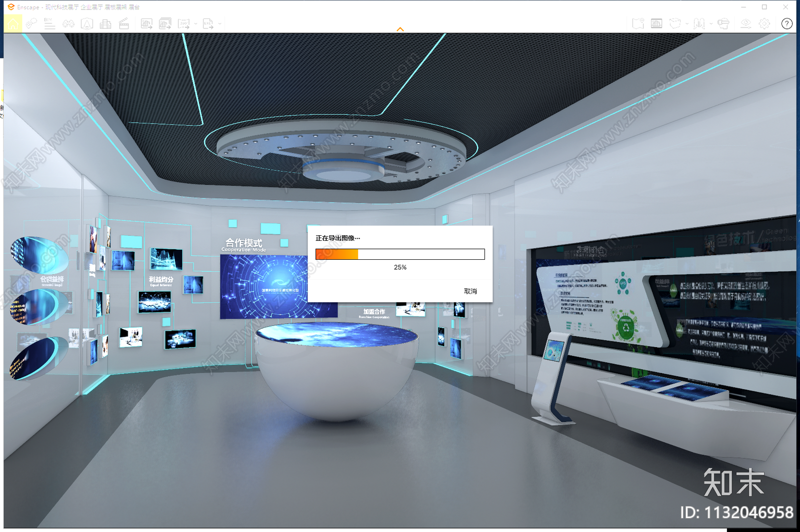Screen dimensions: 800x532
Task: Click the Enscape logo in title bar
Action: [x=11, y=7]
